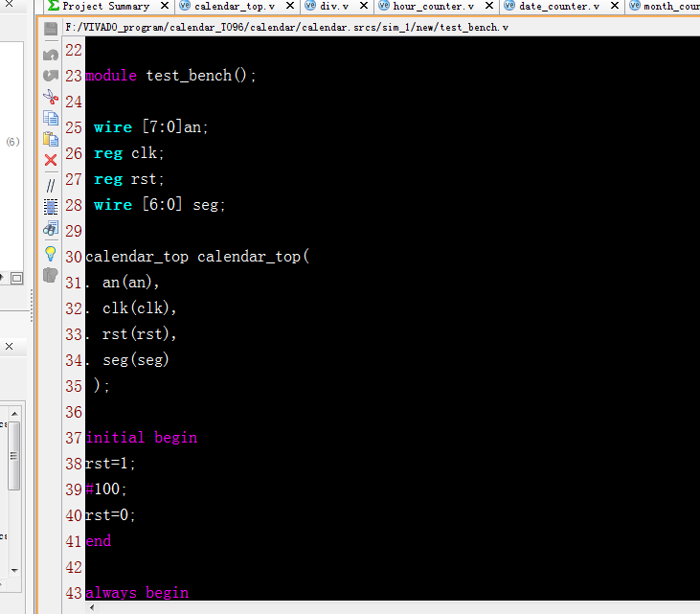Click '#100;' delay on line 39

(106, 489)
